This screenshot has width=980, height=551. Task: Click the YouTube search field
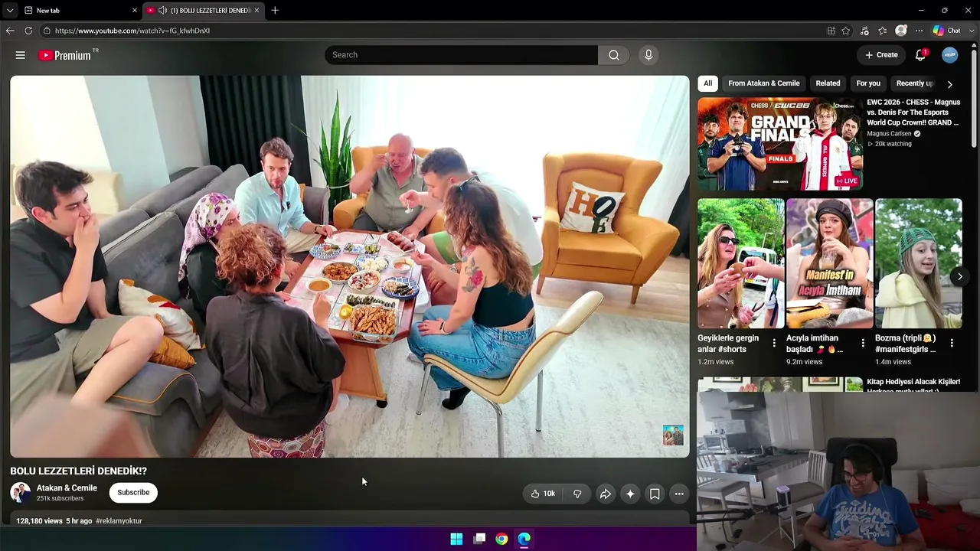461,55
